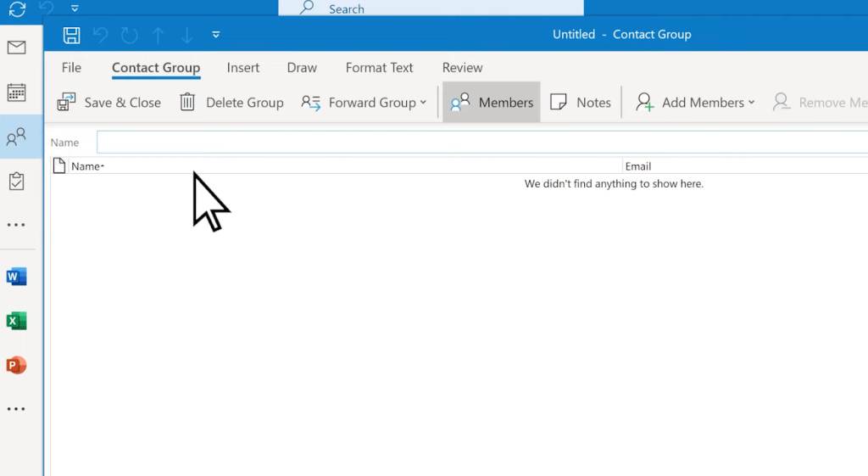The image size is (868, 476).
Task: Open the Quick Access Toolbar customize arrow
Action: pos(216,35)
